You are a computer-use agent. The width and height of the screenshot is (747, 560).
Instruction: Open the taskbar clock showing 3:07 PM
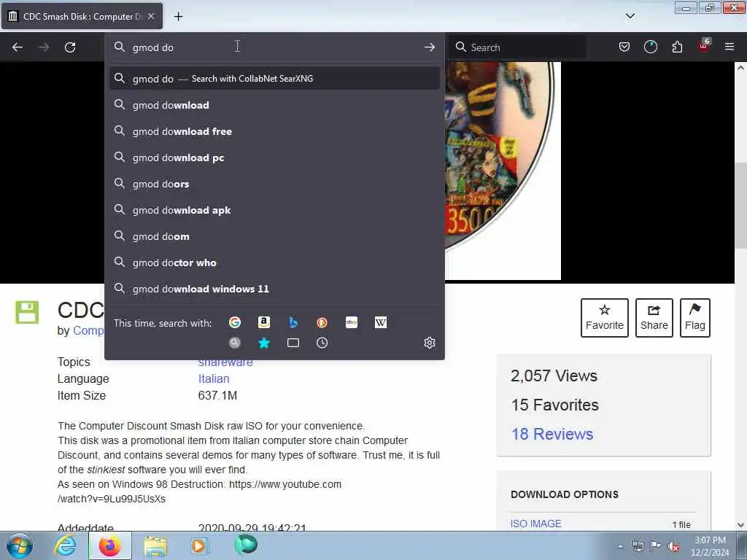point(710,546)
